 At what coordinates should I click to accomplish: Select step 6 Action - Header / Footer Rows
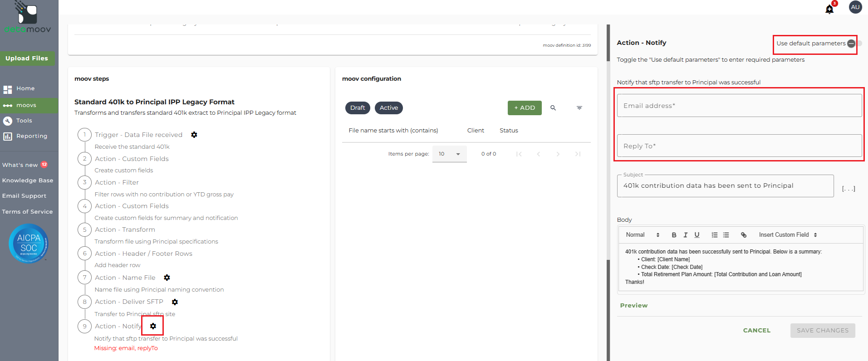(143, 254)
